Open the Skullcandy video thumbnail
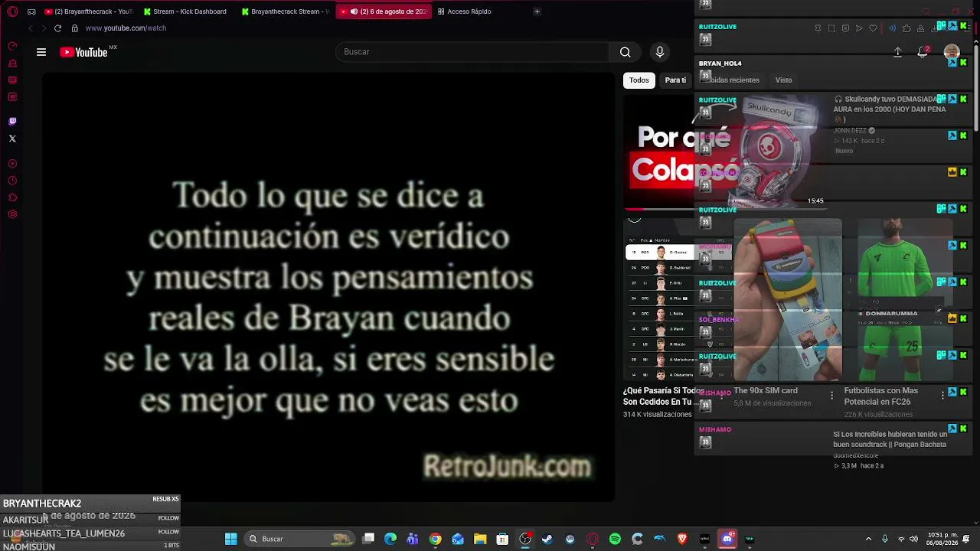This screenshot has width=980, height=551. pyautogui.click(x=725, y=152)
